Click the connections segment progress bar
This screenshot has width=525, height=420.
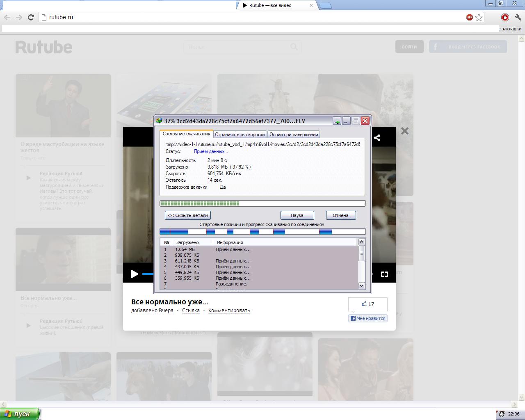pos(262,232)
